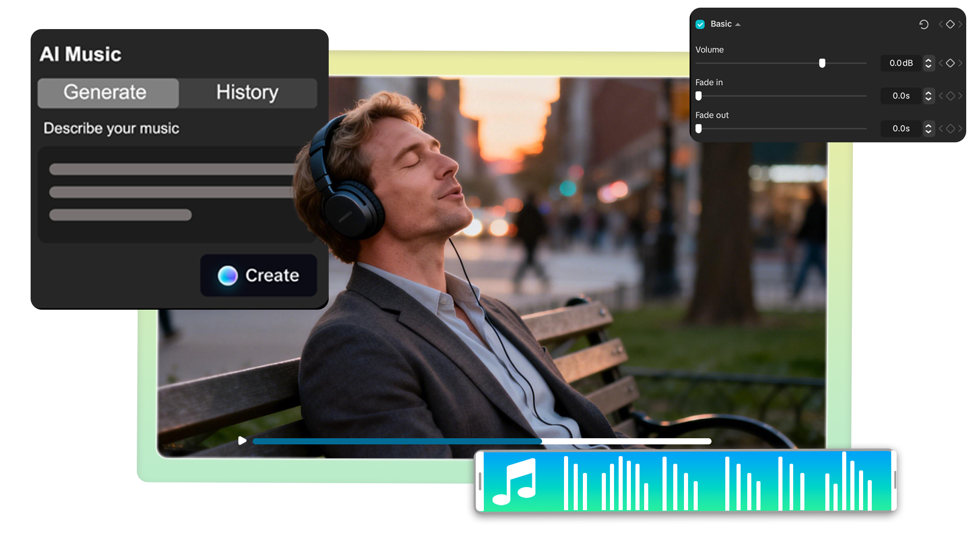
Task: Jump to previous keyframe beside Fade out
Action: click(x=941, y=129)
